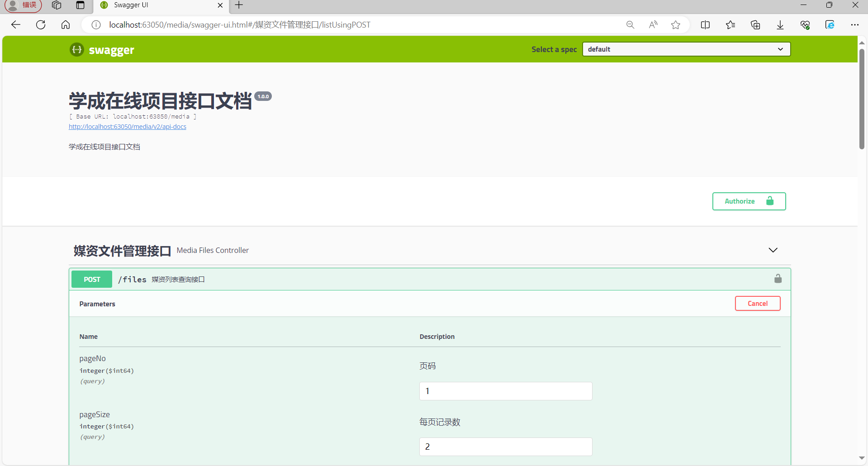Open the browser settings and more menu
868x466 pixels.
pos(854,25)
